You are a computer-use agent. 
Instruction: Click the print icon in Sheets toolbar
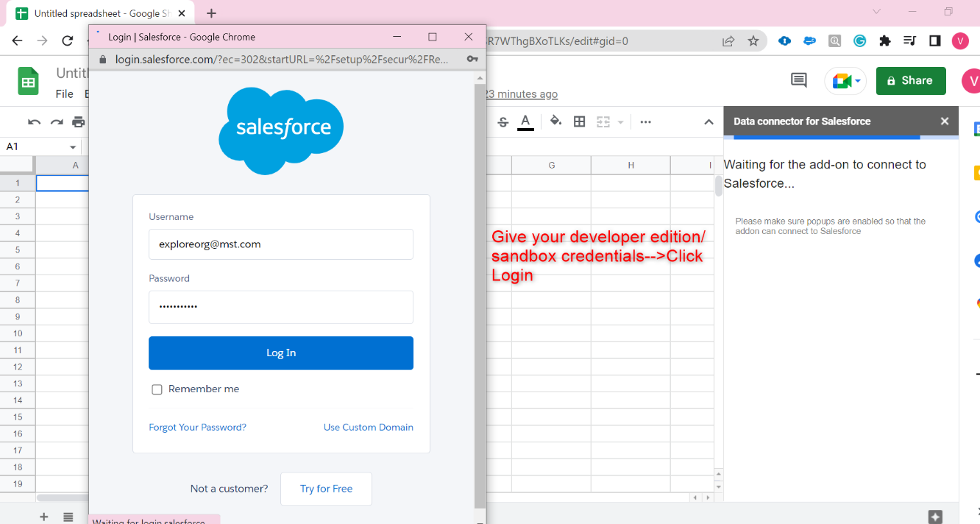click(x=78, y=121)
